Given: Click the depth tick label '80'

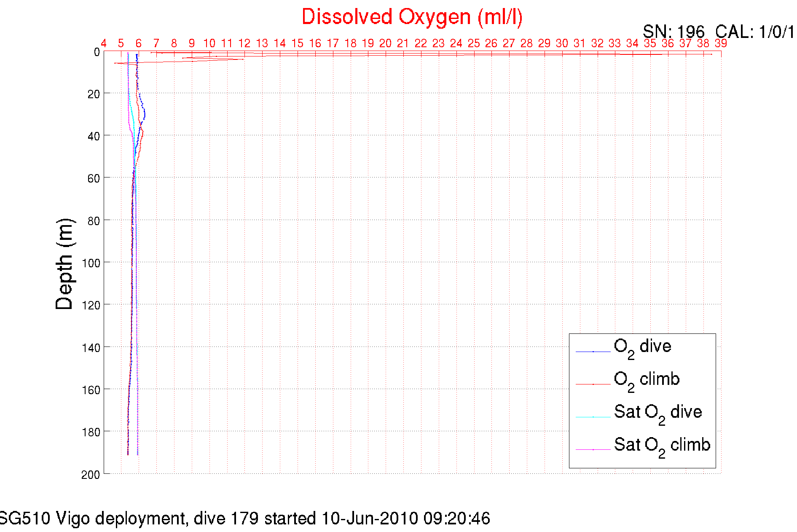Looking at the screenshot, I should (x=94, y=221).
